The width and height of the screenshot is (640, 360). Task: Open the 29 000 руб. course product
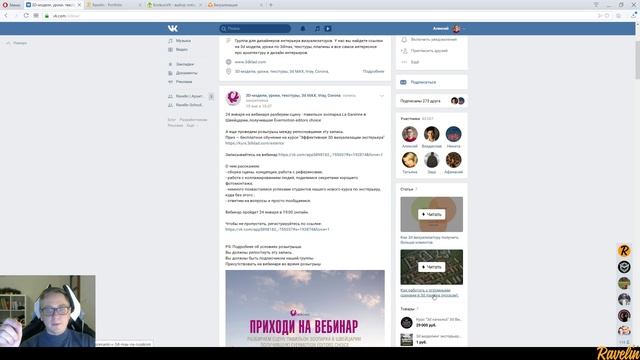(x=431, y=322)
